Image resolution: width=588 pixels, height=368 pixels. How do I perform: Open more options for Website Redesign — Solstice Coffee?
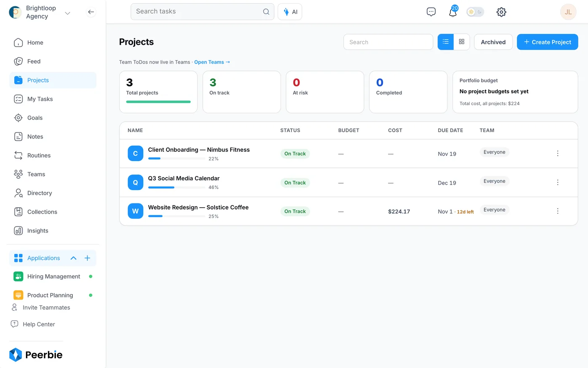(558, 211)
